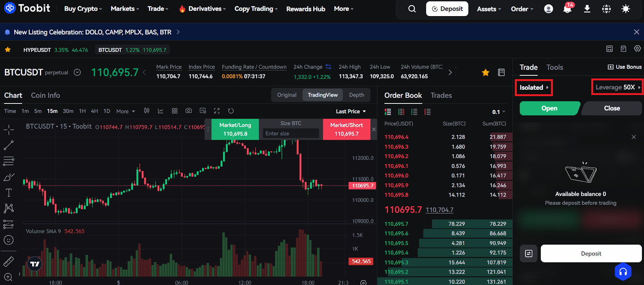Select the 5m timeframe
The image size is (644, 285).
[38, 111]
